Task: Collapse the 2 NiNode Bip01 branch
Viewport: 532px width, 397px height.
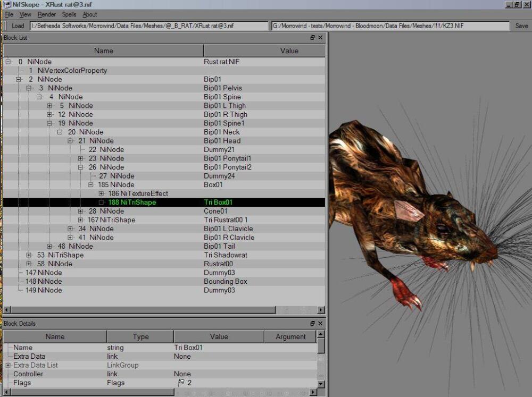Action: pos(19,79)
